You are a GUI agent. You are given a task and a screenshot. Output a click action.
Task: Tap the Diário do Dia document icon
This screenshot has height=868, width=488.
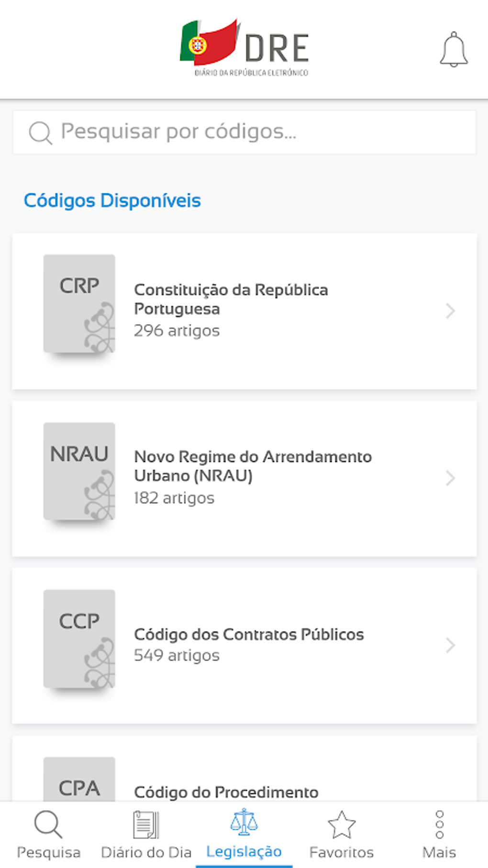[146, 824]
